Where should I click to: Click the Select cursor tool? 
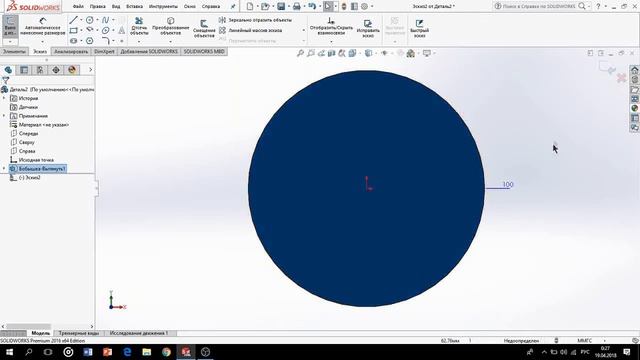pyautogui.click(x=328, y=6)
